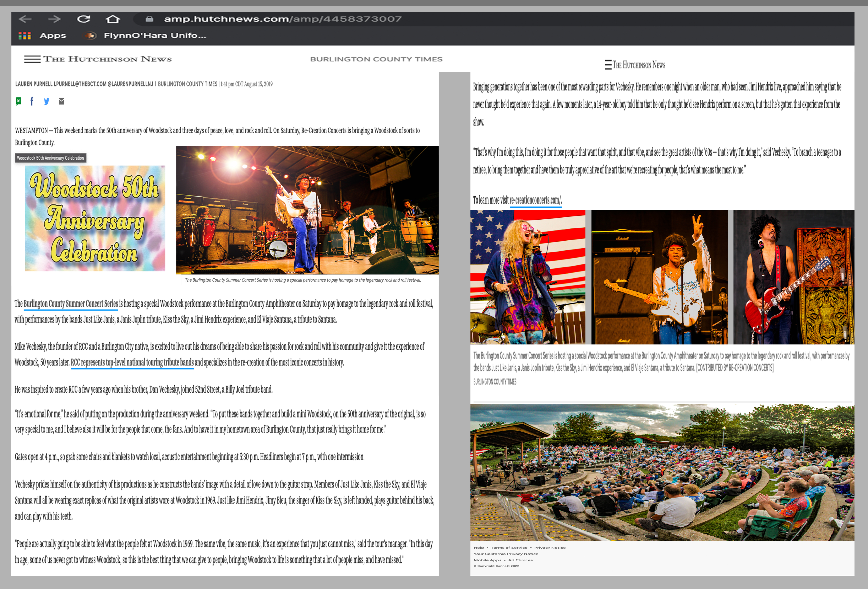This screenshot has height=589, width=868.
Task: Open the Privacy Notice footer link
Action: point(550,547)
